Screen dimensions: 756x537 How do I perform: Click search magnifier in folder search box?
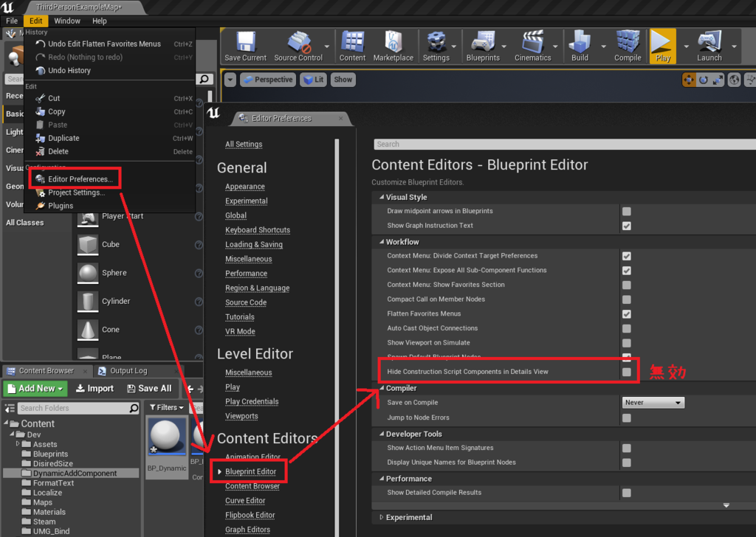[x=134, y=408]
